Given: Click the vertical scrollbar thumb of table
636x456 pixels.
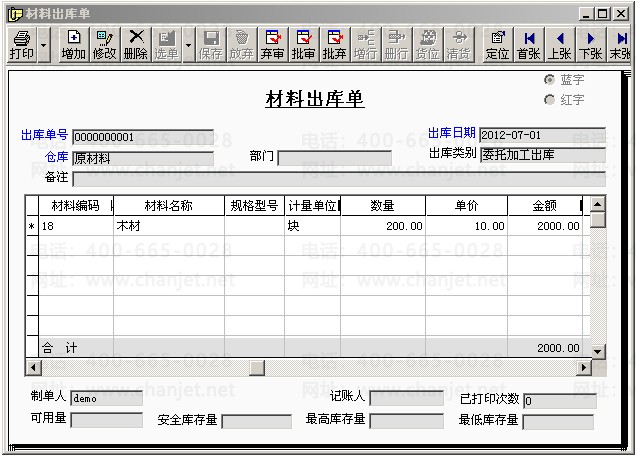Looking at the screenshot, I should point(598,219).
